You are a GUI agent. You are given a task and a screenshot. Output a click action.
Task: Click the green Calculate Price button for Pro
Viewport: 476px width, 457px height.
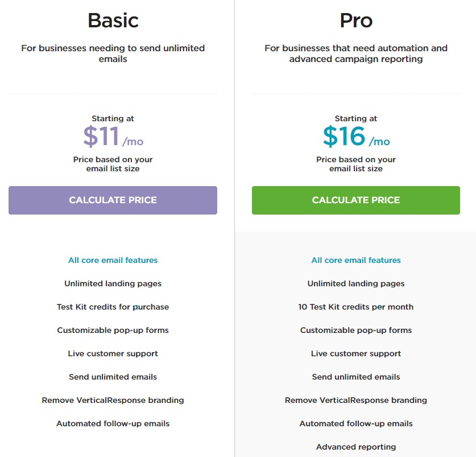[356, 200]
